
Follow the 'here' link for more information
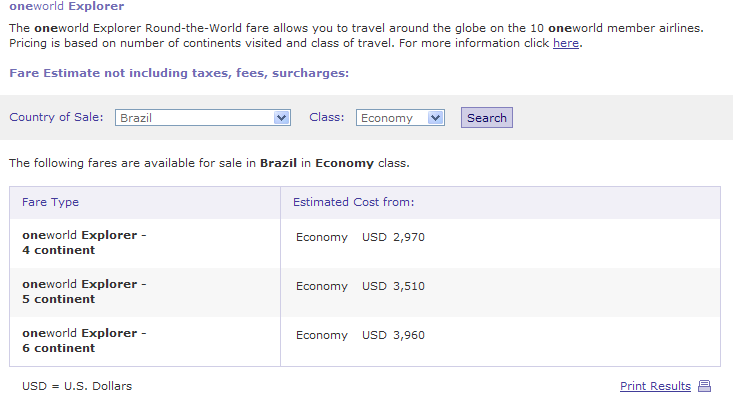[565, 44]
